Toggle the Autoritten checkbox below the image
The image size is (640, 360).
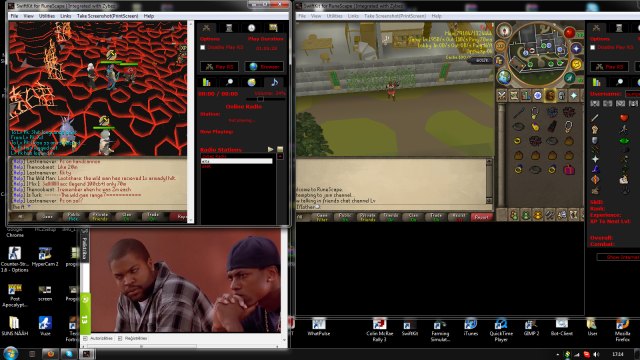pyautogui.click(x=85, y=338)
